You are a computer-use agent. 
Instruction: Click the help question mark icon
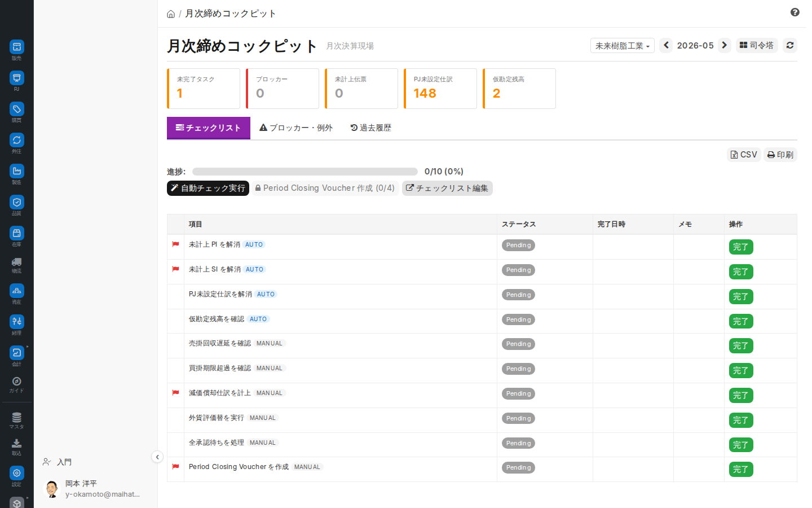click(x=795, y=12)
